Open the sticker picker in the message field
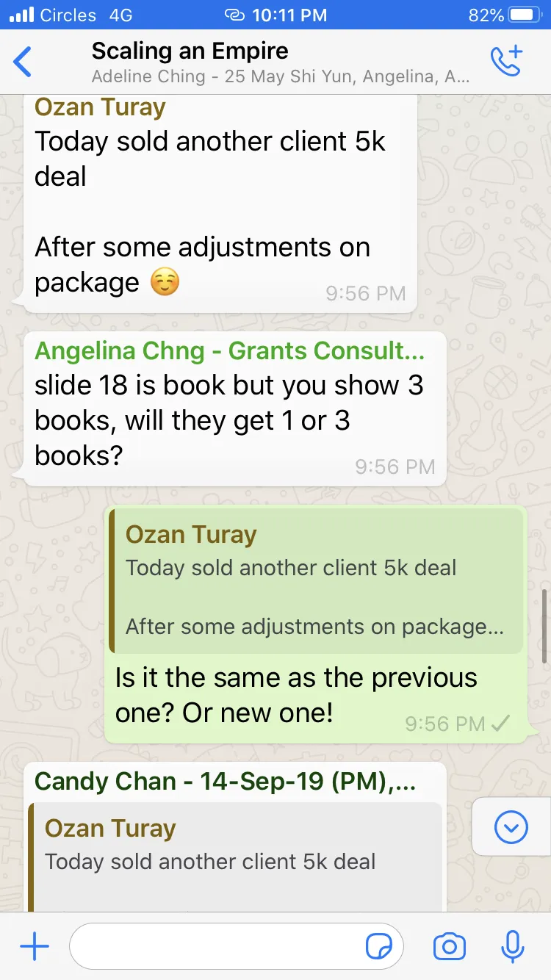The height and width of the screenshot is (980, 551). [x=379, y=947]
